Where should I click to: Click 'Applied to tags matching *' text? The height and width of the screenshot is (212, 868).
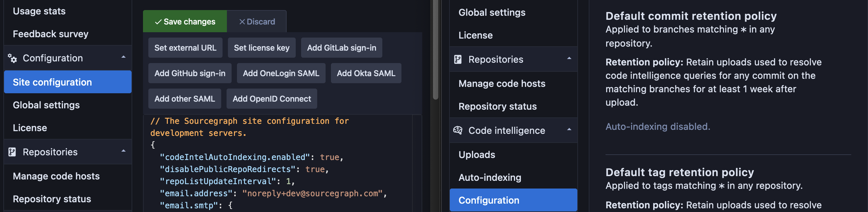(x=665, y=186)
